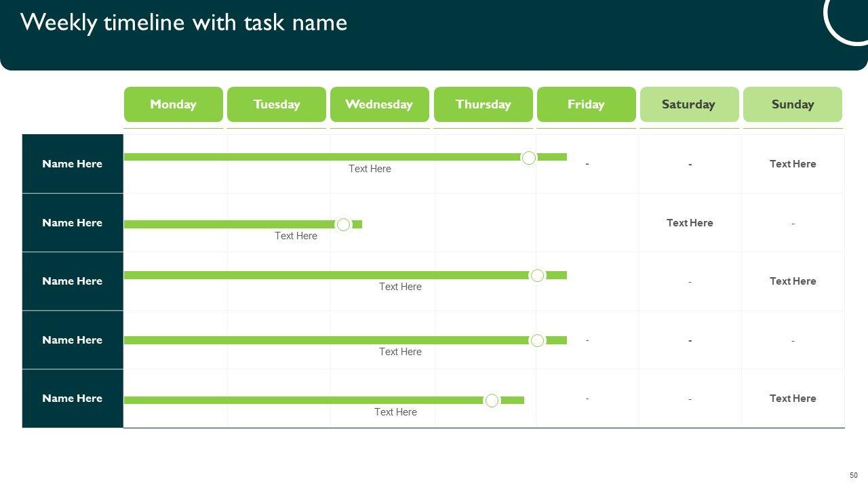The height and width of the screenshot is (488, 868).
Task: Select the Saturday column header
Action: [689, 104]
